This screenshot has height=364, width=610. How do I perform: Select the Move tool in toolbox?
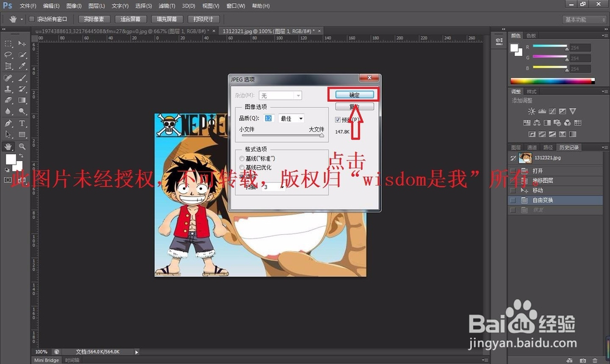pyautogui.click(x=22, y=43)
